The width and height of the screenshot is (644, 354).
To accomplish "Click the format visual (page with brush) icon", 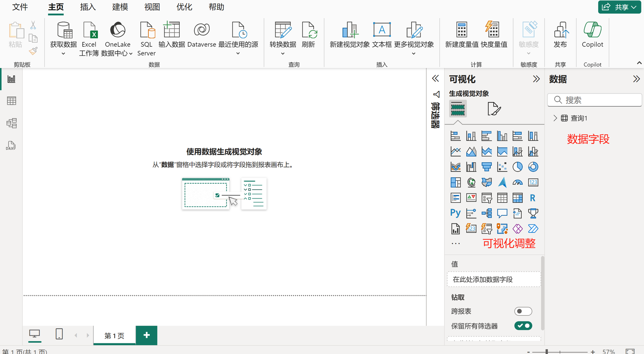I will (494, 109).
